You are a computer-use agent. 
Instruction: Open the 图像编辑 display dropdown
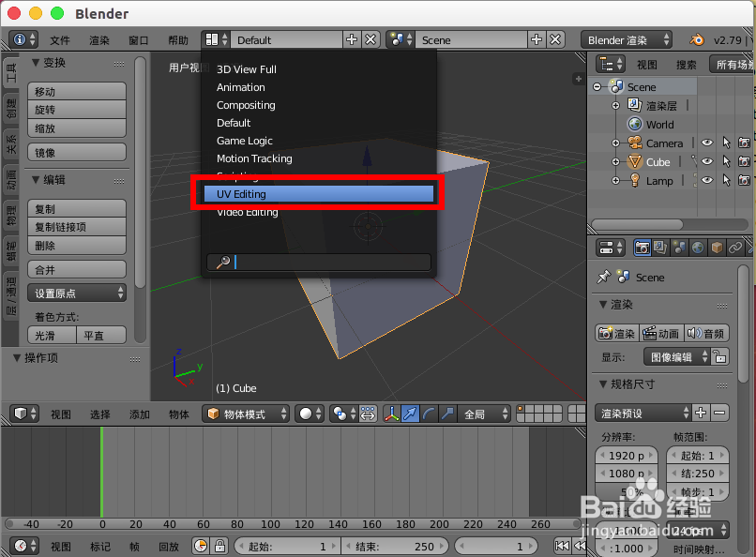click(x=676, y=357)
